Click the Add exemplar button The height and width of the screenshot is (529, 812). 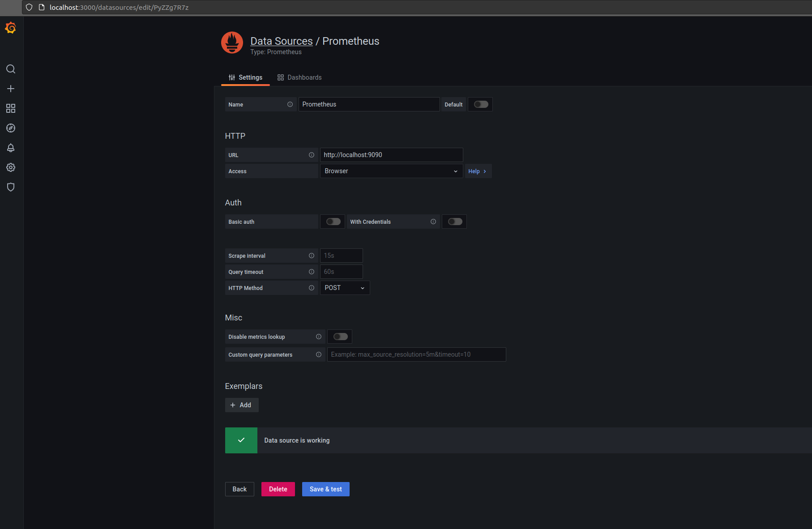pos(242,405)
